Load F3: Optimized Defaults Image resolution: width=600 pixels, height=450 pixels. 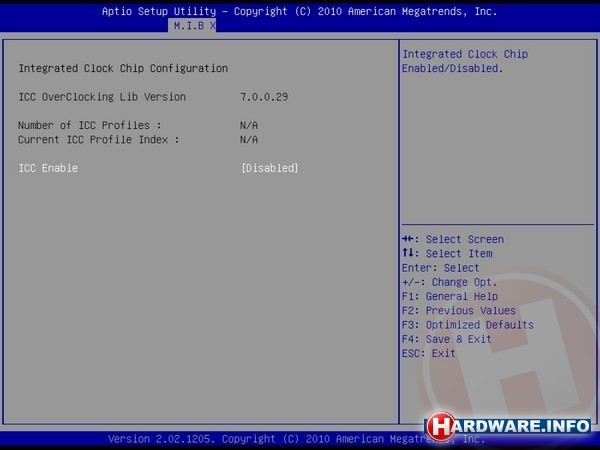click(467, 325)
